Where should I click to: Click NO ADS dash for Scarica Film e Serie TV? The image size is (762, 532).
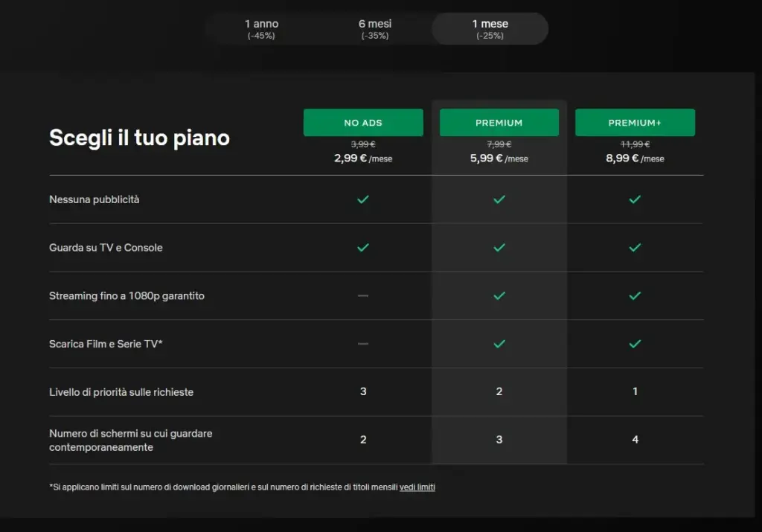click(x=363, y=344)
